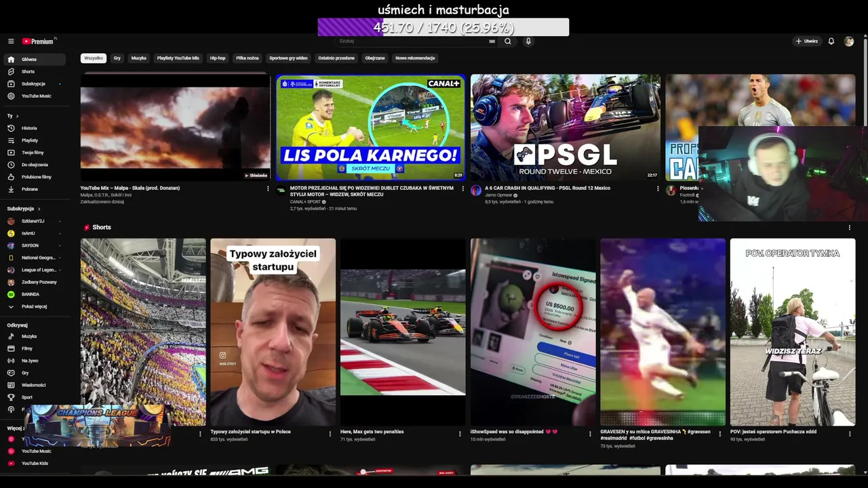Open options for Typowy założyciel startupu short
This screenshot has height=488, width=868.
[330, 434]
